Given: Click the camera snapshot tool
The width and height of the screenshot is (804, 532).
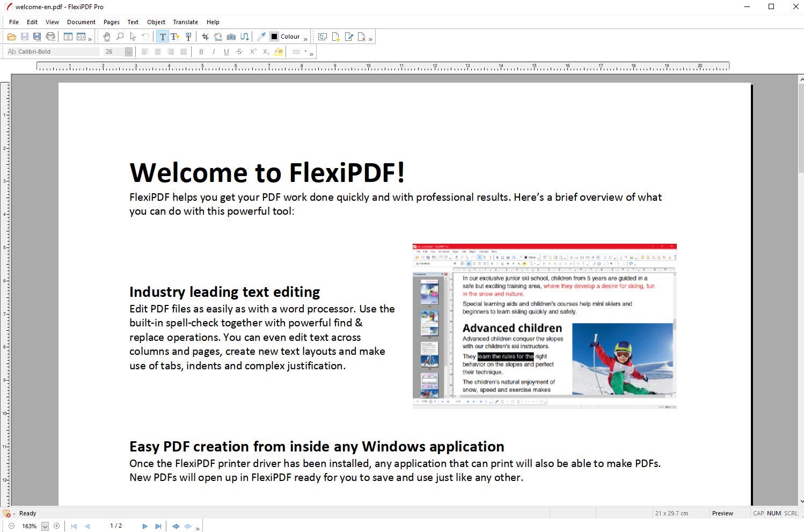Looking at the screenshot, I should 231,37.
